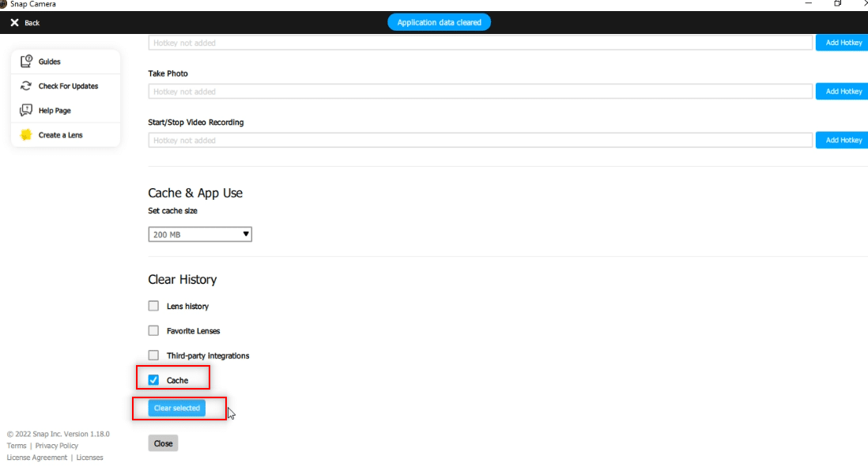This screenshot has height=467, width=868.
Task: Click the Cache & App Use heading
Action: [x=194, y=193]
